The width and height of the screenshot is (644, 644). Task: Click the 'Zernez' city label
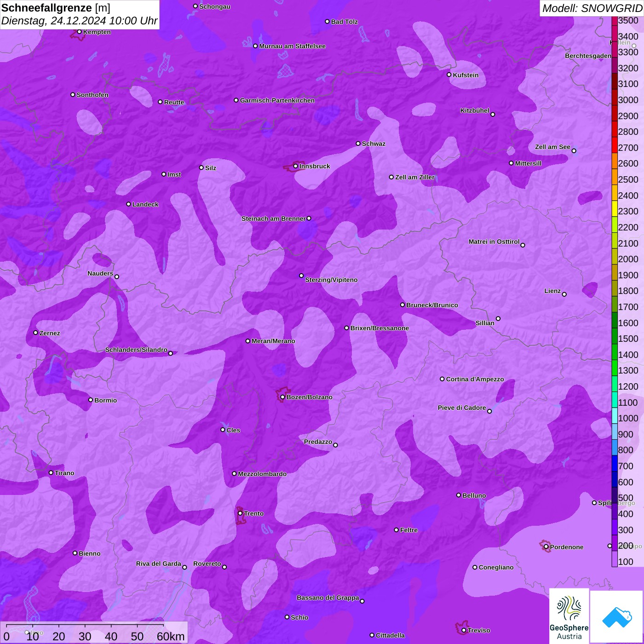pos(50,333)
